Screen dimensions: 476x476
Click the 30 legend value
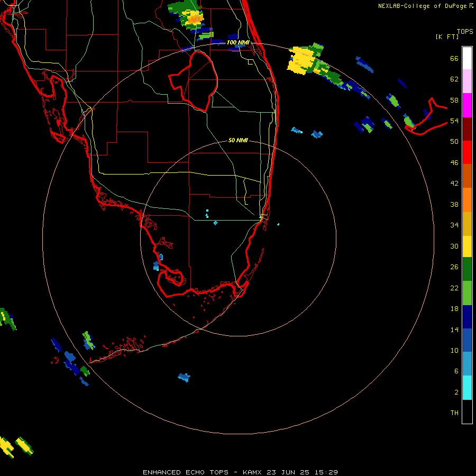click(454, 246)
